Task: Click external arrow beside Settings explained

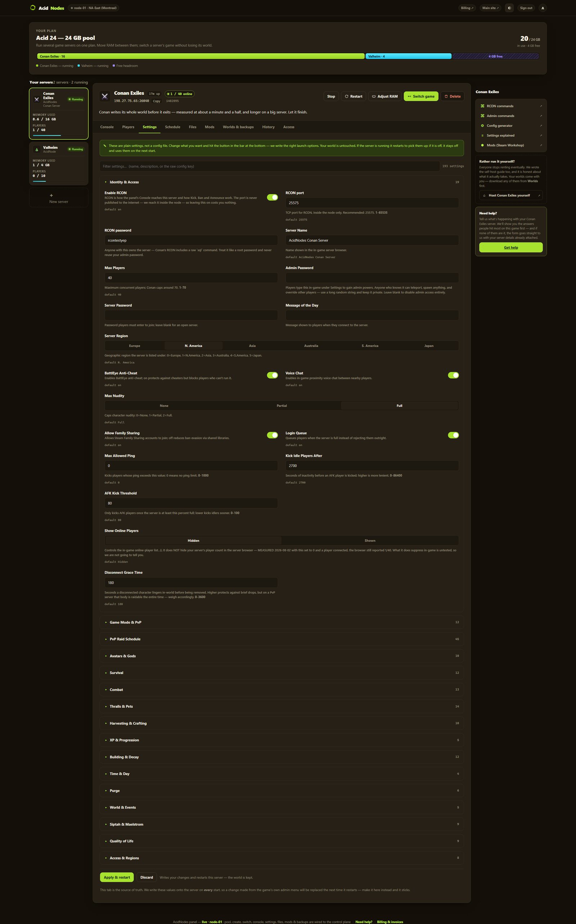Action: 541,136
